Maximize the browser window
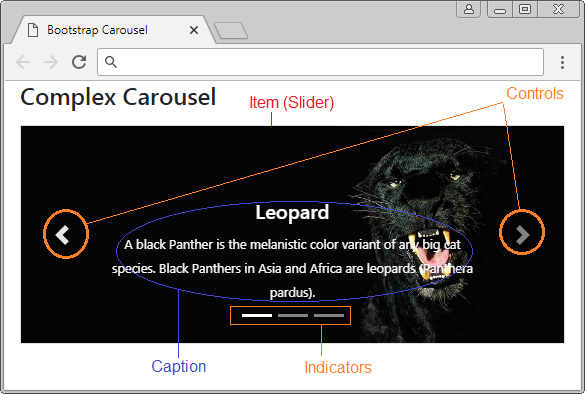Image resolution: width=585 pixels, height=394 pixels. pyautogui.click(x=525, y=9)
